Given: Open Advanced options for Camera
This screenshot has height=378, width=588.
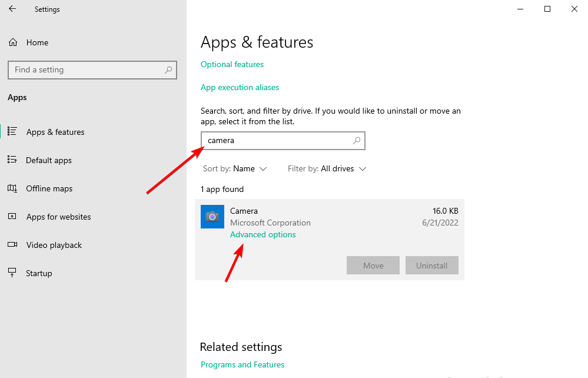Looking at the screenshot, I should (x=263, y=234).
